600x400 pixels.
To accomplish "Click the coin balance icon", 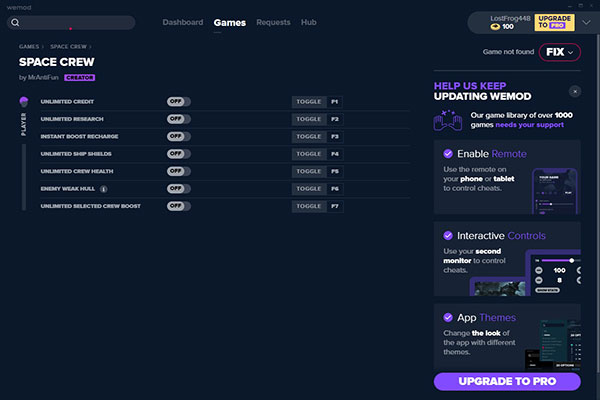I will [494, 27].
